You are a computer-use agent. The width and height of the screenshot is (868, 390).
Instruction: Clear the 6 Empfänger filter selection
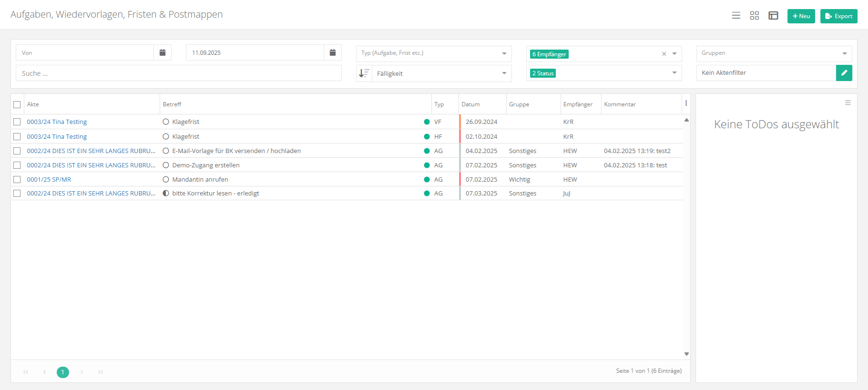tap(664, 54)
